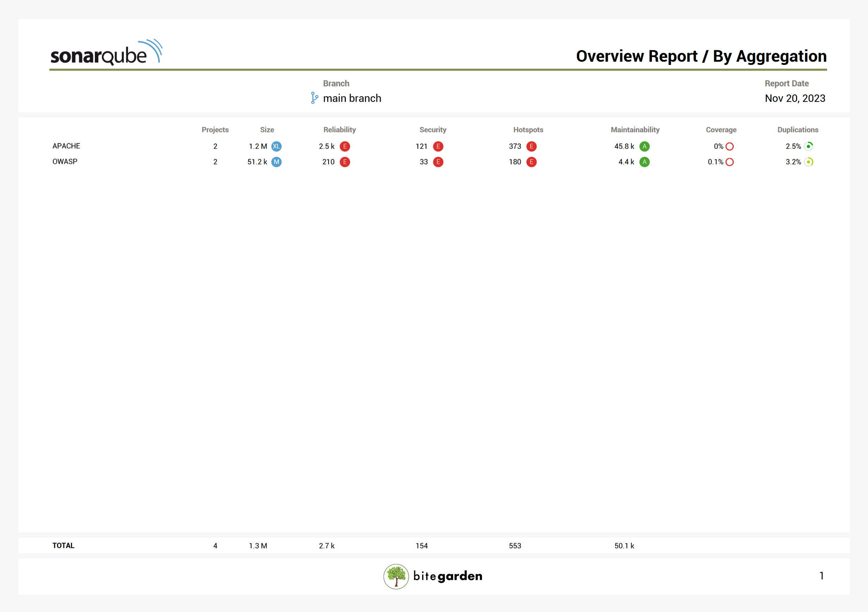Click total size 1.3 M
This screenshot has width=868, height=612.
point(258,546)
